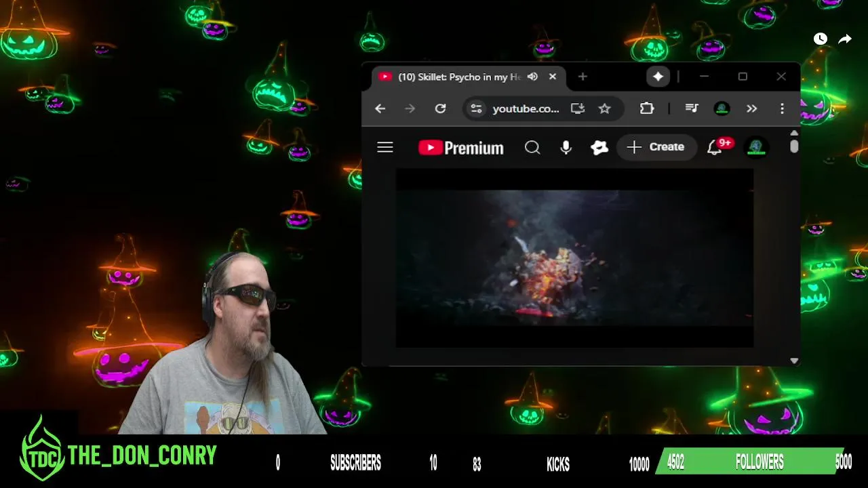Mute the tab using speaker icon
The width and height of the screenshot is (868, 488).
pyautogui.click(x=532, y=77)
